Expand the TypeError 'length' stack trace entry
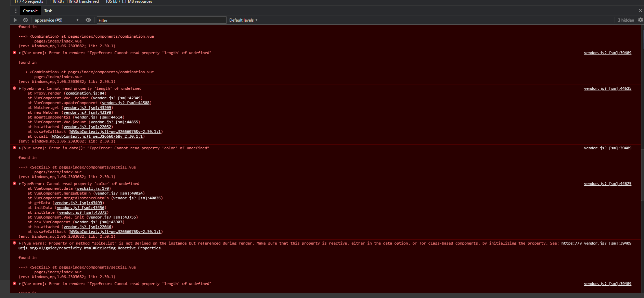The image size is (644, 298). coord(20,89)
